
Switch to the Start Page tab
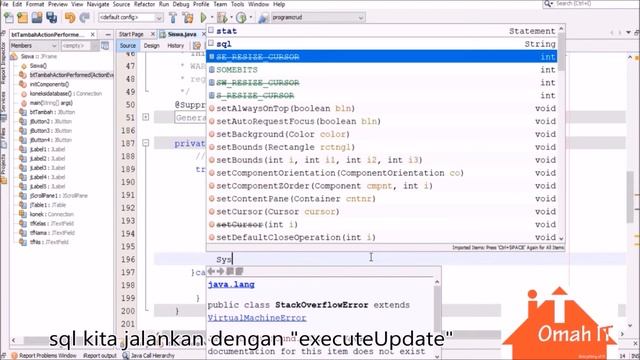coord(131,34)
